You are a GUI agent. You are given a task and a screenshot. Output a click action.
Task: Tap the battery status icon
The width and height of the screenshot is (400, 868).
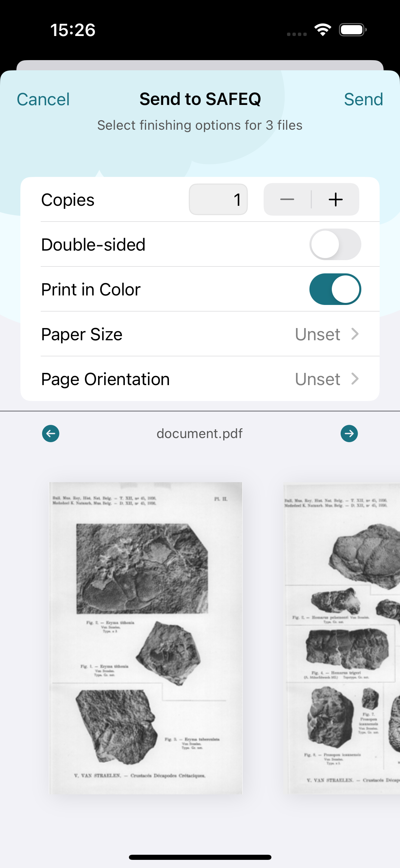(353, 30)
